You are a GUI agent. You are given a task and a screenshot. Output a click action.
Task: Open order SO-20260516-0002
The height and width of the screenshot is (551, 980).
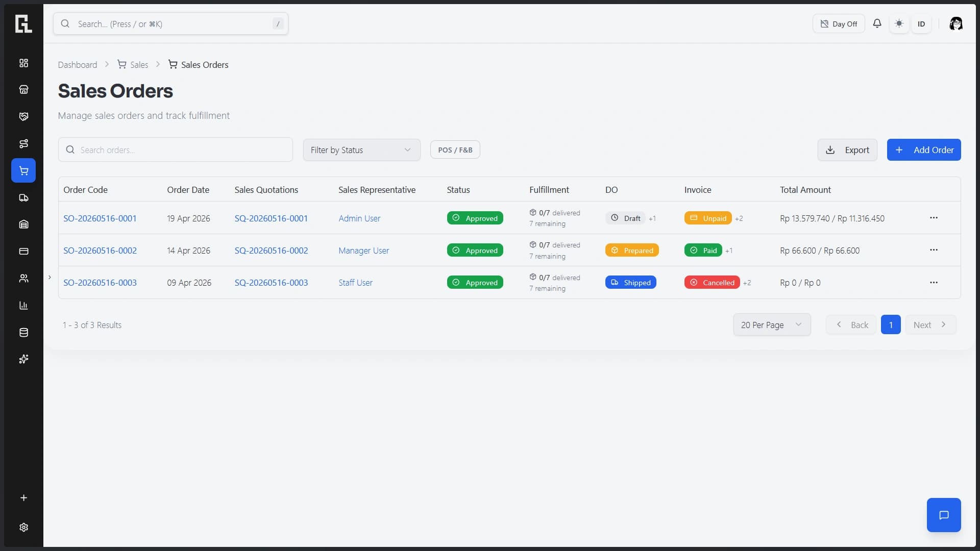pos(100,251)
